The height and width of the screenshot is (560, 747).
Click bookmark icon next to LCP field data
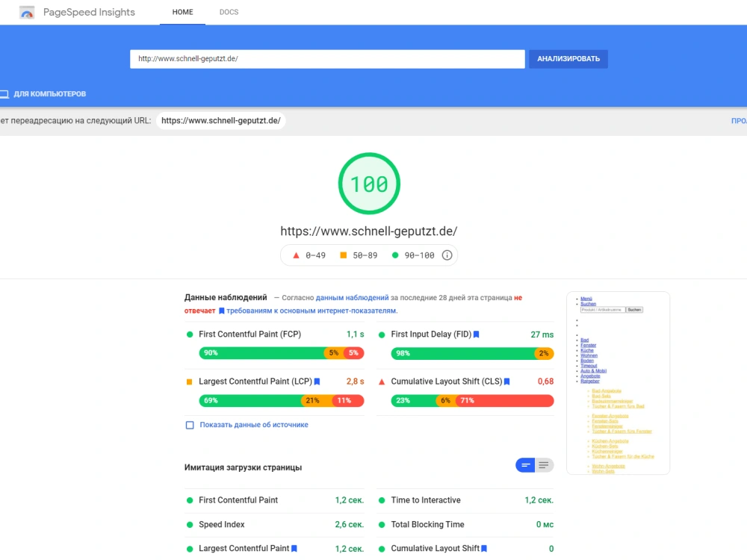pyautogui.click(x=317, y=382)
